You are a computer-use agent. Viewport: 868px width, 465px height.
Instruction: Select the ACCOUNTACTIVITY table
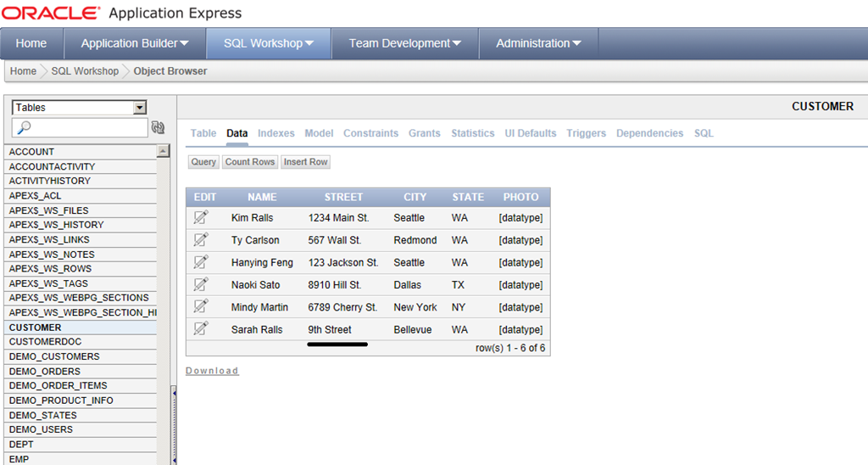pyautogui.click(x=81, y=166)
